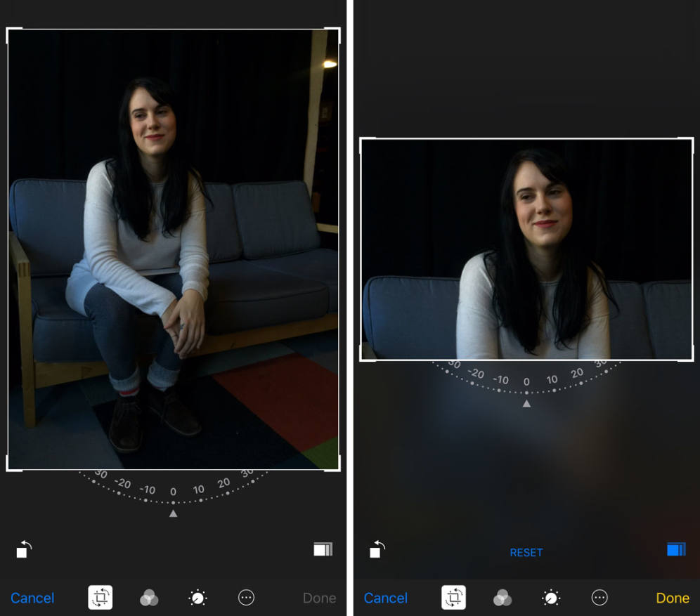Open the More options ellipsis icon
This screenshot has height=616, width=700.
(x=246, y=598)
